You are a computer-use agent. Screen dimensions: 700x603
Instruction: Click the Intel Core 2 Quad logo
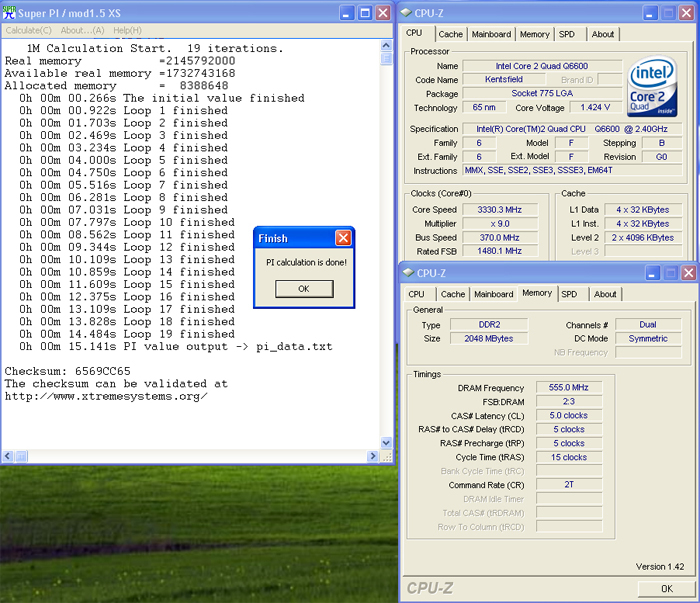tap(652, 87)
